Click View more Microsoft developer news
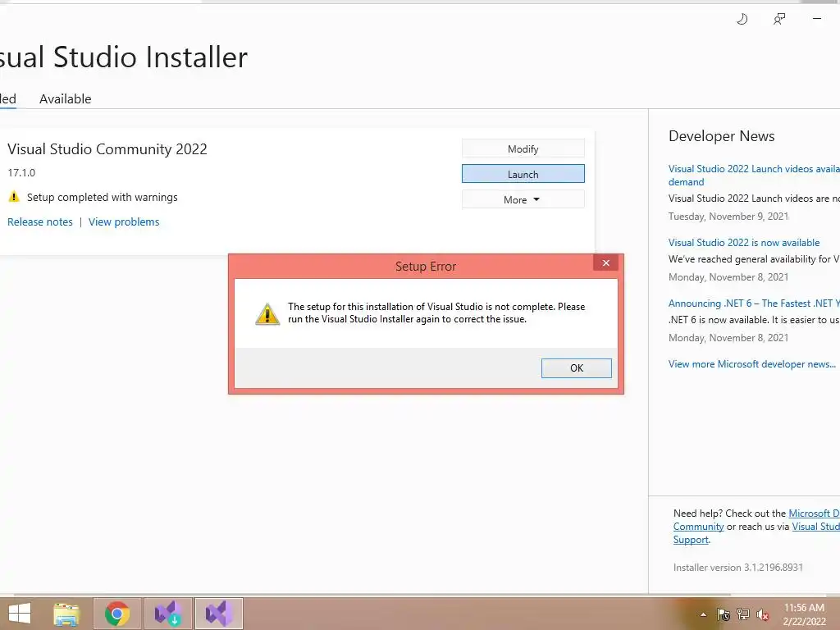This screenshot has height=630, width=840. point(751,363)
